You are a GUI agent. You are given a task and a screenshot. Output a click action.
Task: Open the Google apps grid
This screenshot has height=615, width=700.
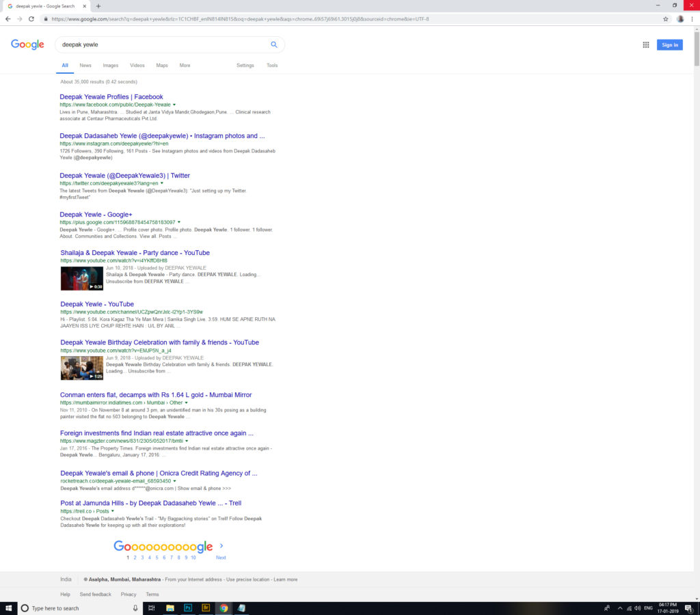click(645, 45)
